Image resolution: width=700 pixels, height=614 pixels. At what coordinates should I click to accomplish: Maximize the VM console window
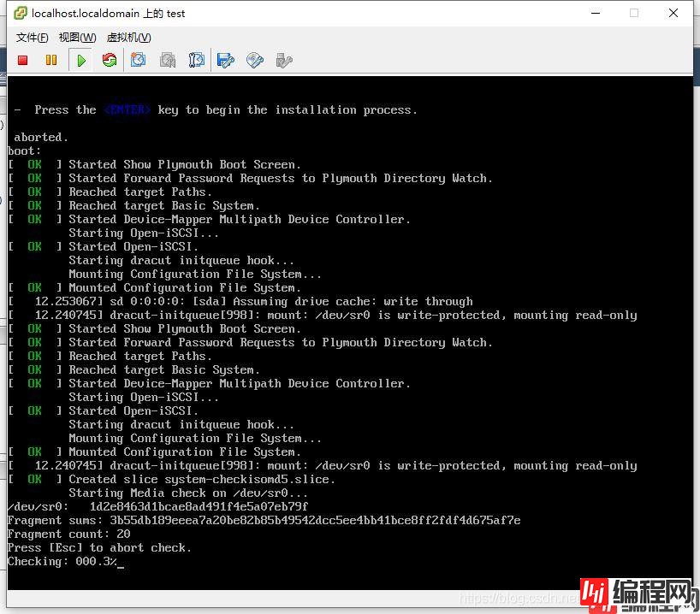634,13
